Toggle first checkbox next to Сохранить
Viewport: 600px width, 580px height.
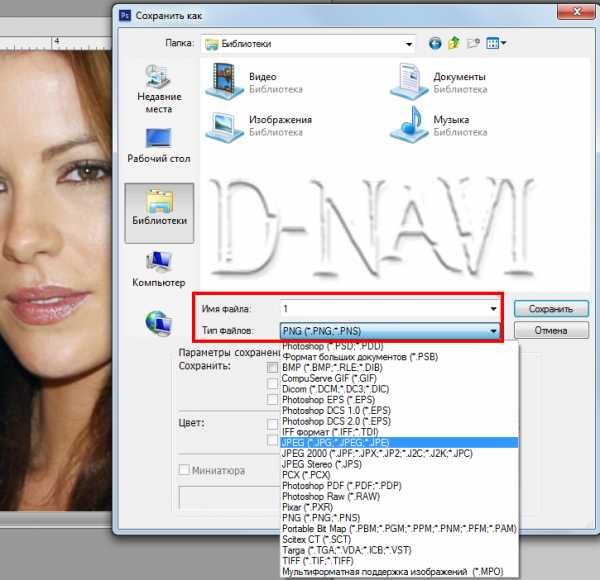(272, 367)
